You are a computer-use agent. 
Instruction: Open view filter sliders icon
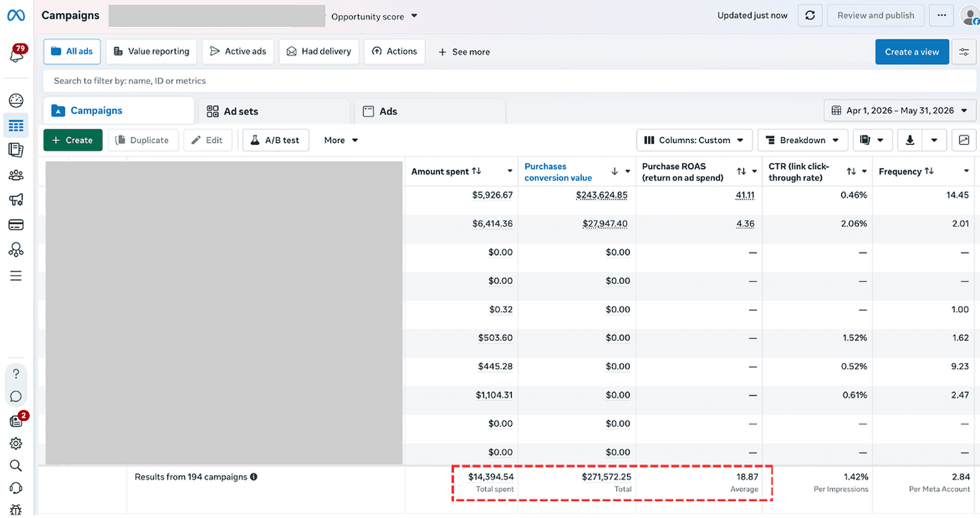tap(964, 52)
